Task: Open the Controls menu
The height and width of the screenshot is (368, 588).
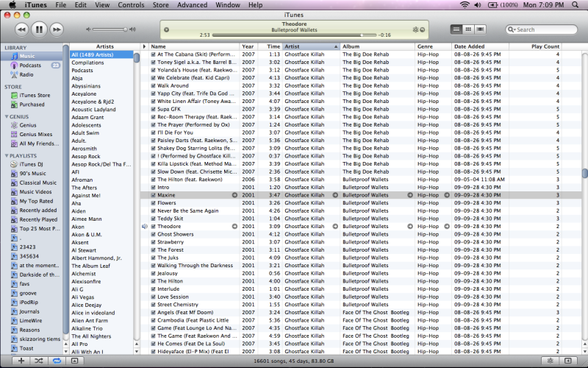Action: click(131, 5)
